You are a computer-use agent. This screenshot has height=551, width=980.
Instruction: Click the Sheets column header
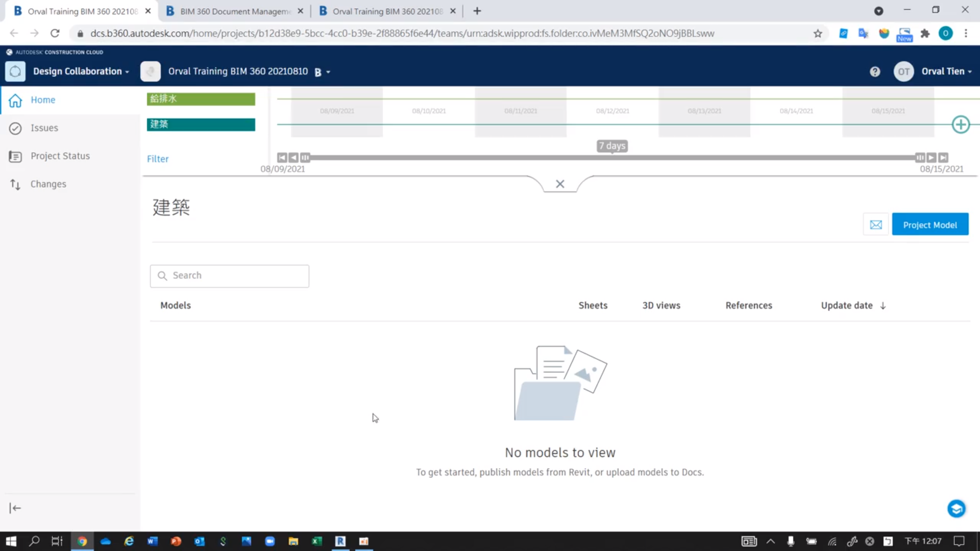tap(593, 306)
